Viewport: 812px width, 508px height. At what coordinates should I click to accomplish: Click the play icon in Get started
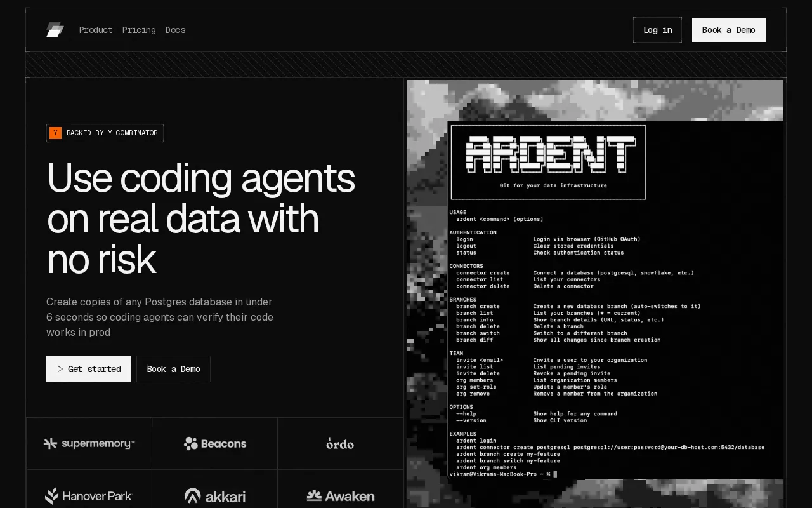click(60, 369)
